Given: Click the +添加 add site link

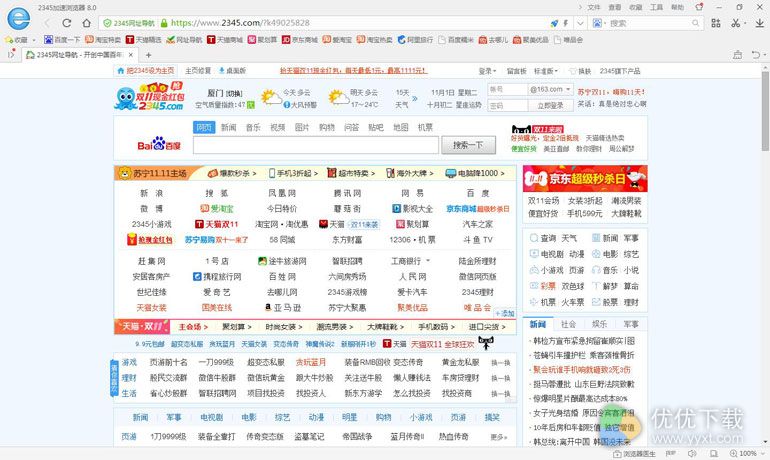Looking at the screenshot, I should pos(504,313).
